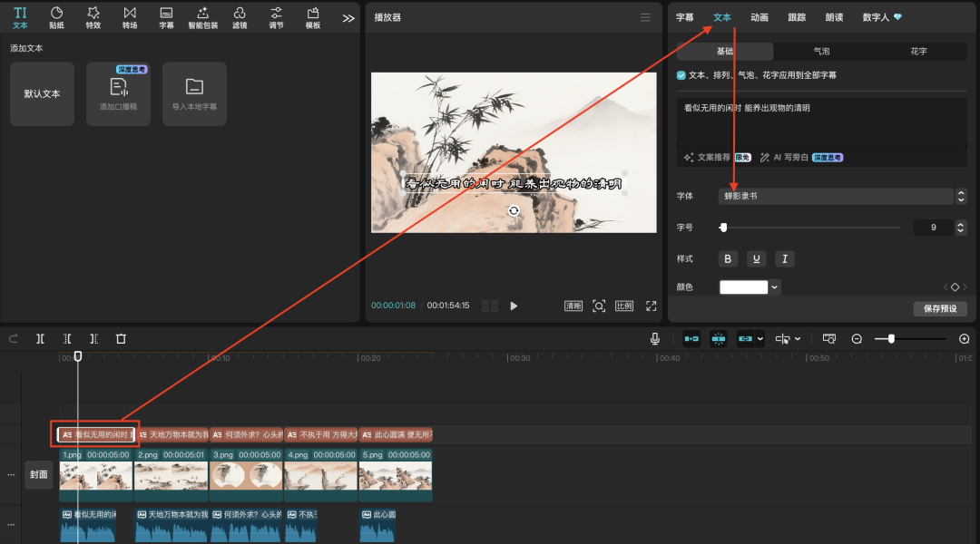This screenshot has height=544, width=980.
Task: Open the 字体 font dropdown 蝉影隶书
Action: click(x=836, y=196)
